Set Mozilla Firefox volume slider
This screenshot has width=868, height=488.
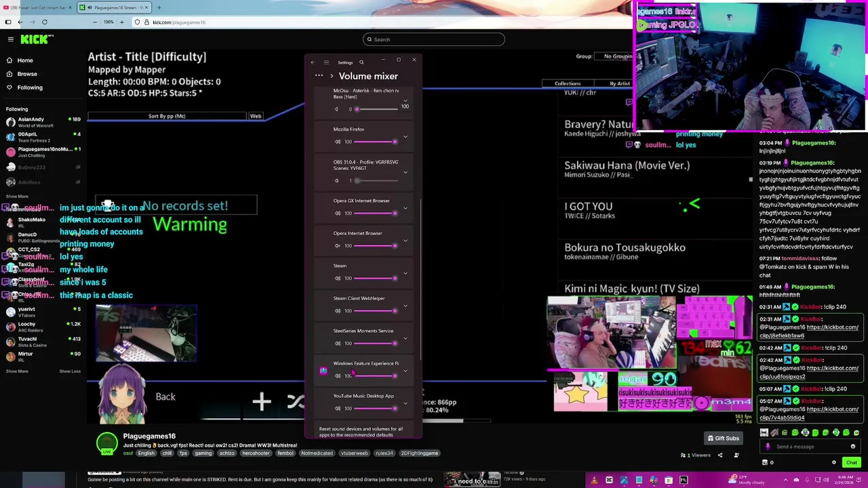[376, 142]
